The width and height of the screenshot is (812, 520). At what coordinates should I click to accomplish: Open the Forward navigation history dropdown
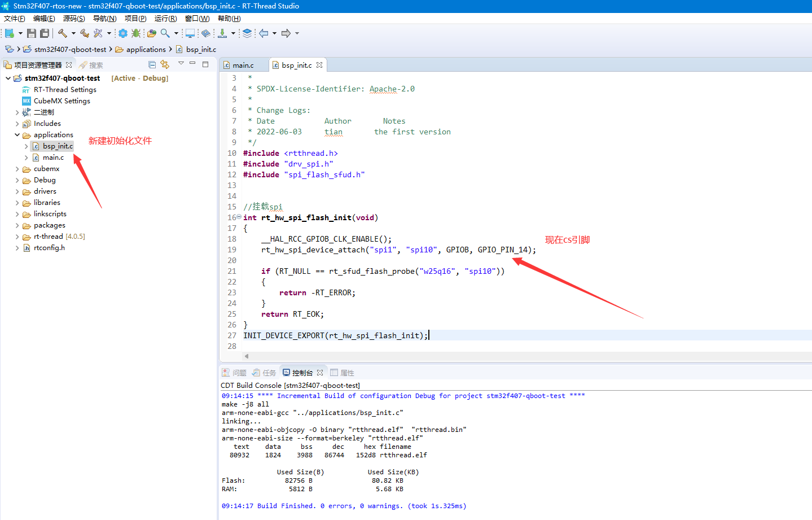297,33
